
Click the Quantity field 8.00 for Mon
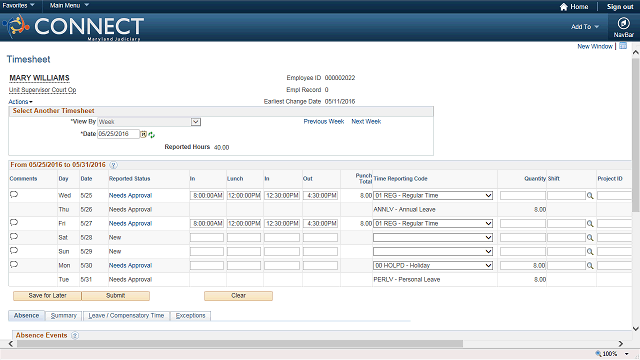[523, 265]
